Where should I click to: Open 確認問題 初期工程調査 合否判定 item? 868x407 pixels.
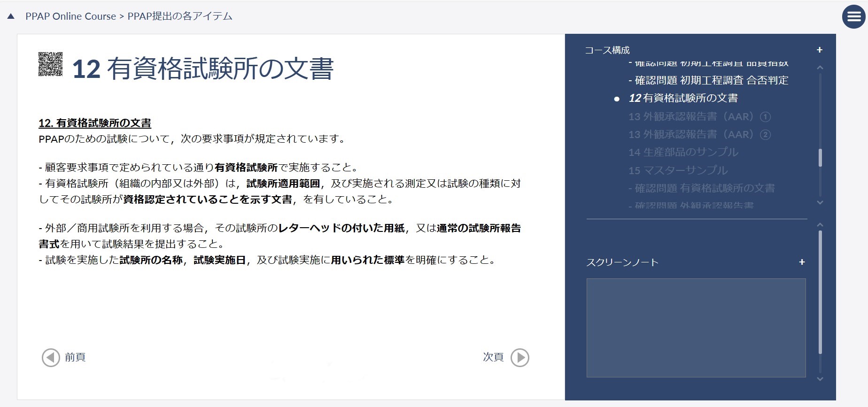click(708, 80)
